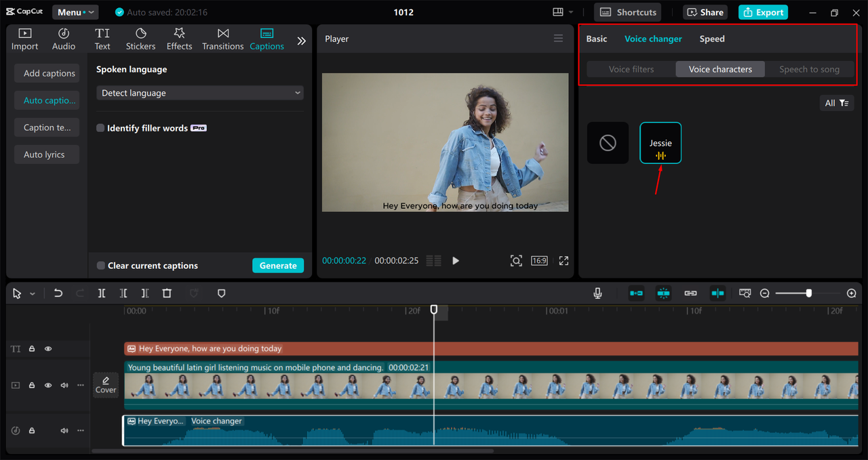Hide the main video track
This screenshot has height=460, width=868.
48,385
